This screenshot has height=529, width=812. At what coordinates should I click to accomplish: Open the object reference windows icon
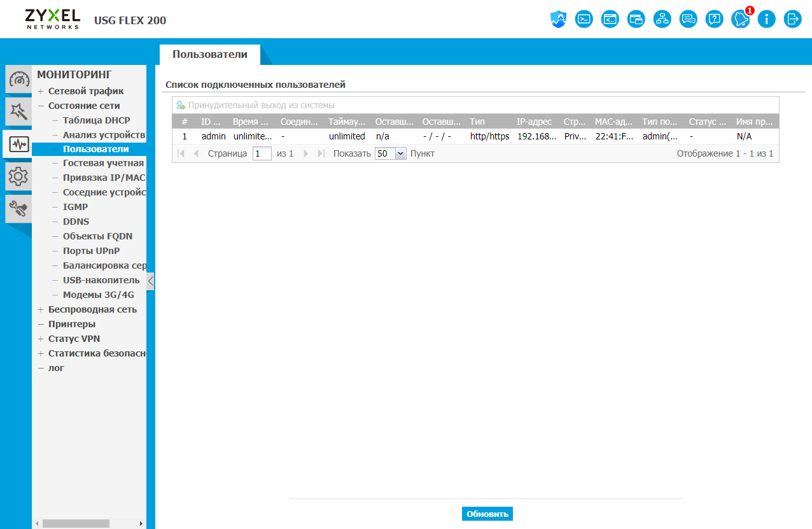pos(636,19)
